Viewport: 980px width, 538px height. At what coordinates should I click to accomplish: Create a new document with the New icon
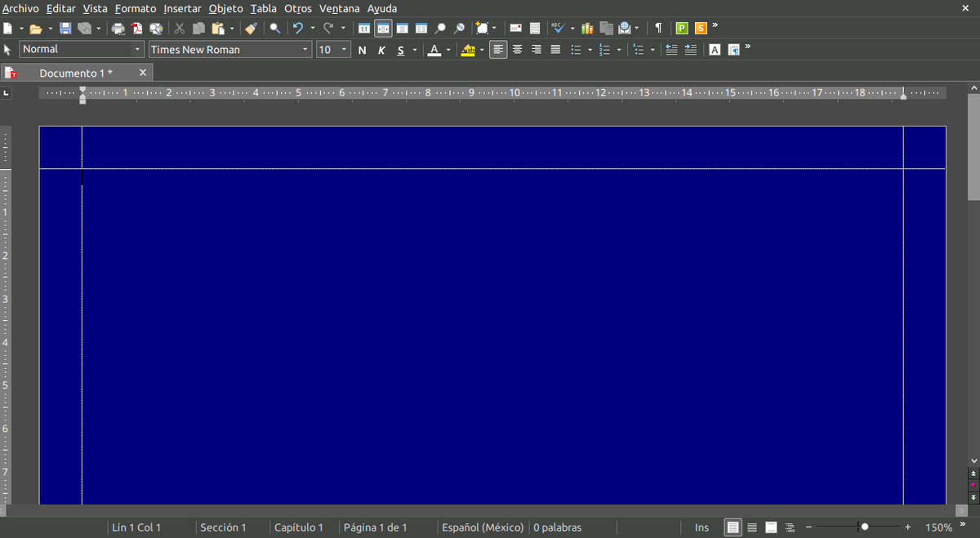8,29
